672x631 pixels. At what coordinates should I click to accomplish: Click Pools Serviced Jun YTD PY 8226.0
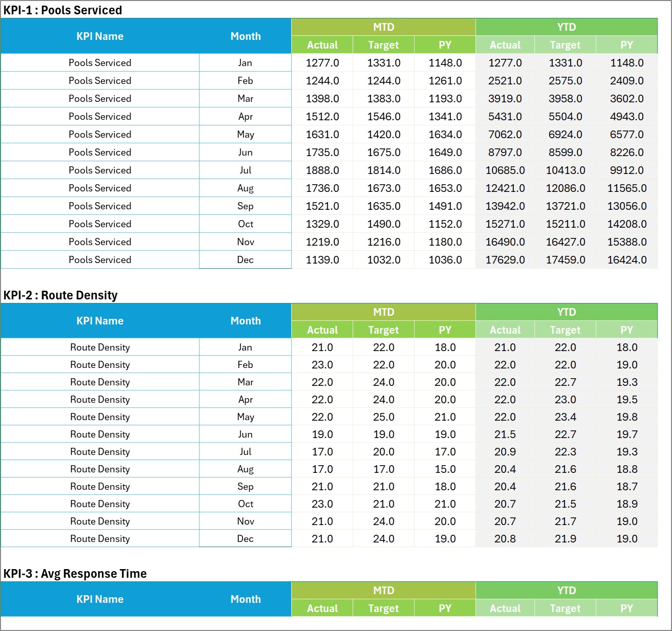pyautogui.click(x=627, y=153)
